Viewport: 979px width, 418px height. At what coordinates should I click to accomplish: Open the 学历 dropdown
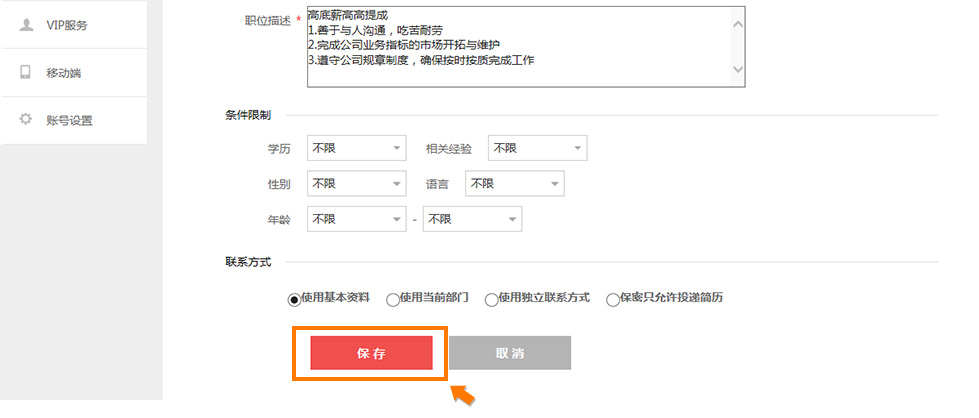pos(357,148)
